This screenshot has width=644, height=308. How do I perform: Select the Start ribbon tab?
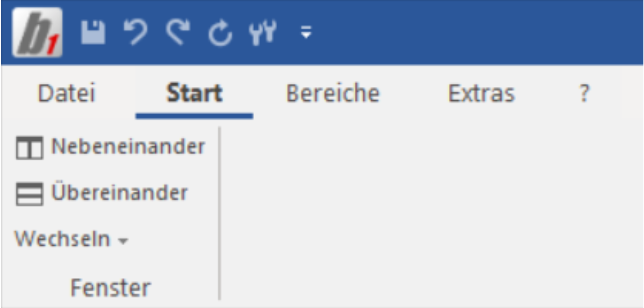click(194, 93)
